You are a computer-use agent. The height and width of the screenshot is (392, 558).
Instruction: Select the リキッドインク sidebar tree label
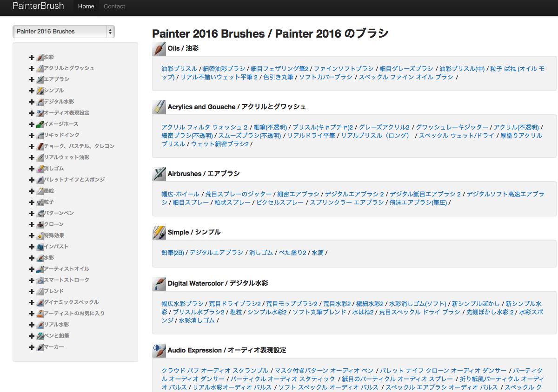[62, 135]
